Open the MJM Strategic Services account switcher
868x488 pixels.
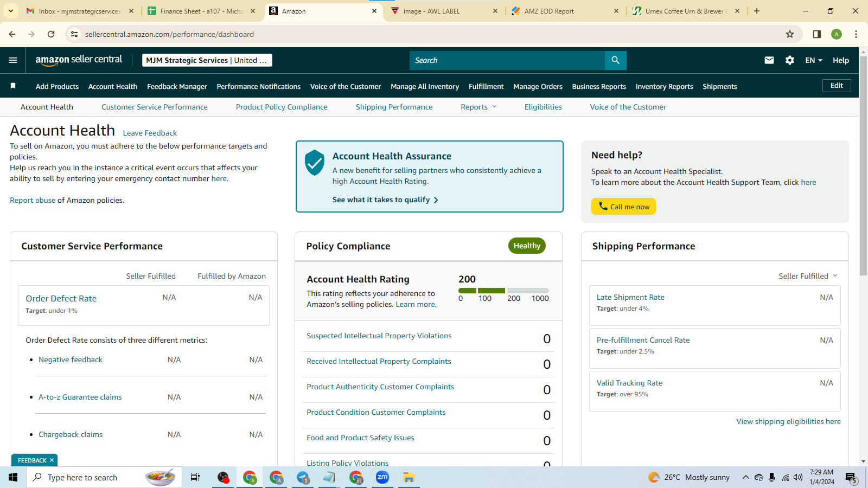pyautogui.click(x=207, y=60)
